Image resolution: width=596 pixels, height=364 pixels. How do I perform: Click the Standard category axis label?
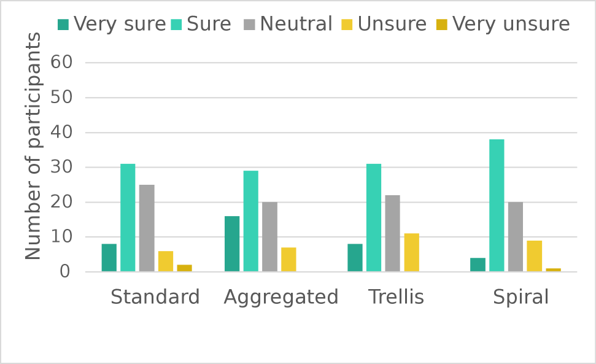pyautogui.click(x=155, y=297)
